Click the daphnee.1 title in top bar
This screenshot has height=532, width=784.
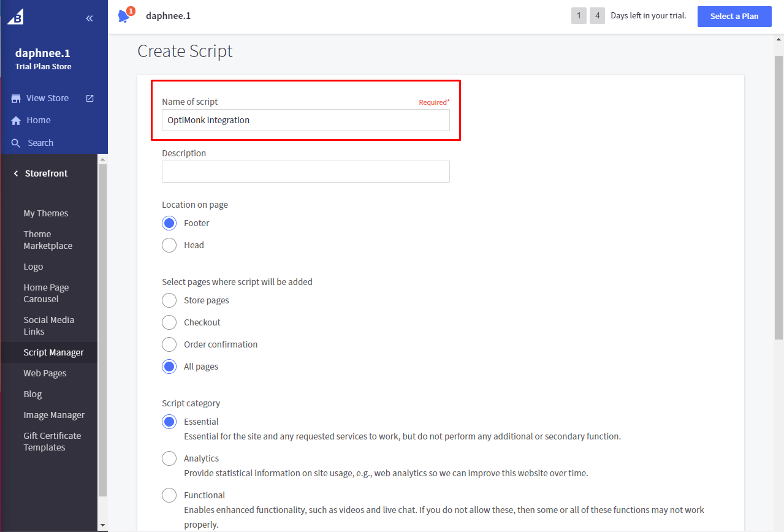[168, 16]
